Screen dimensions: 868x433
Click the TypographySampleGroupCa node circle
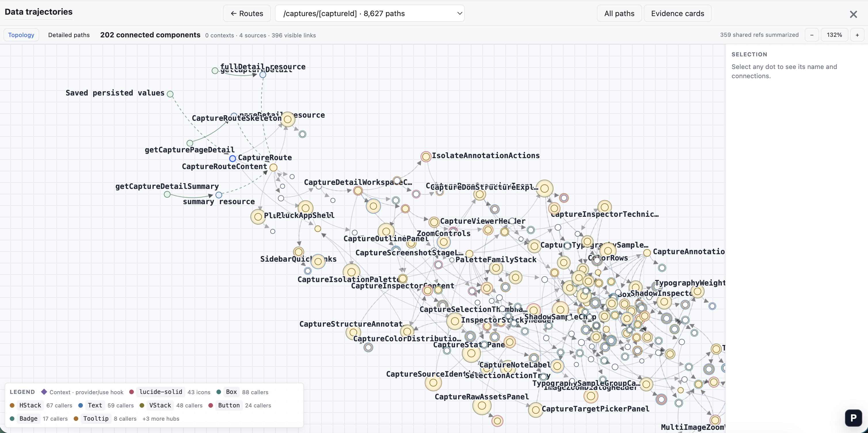[646, 384]
